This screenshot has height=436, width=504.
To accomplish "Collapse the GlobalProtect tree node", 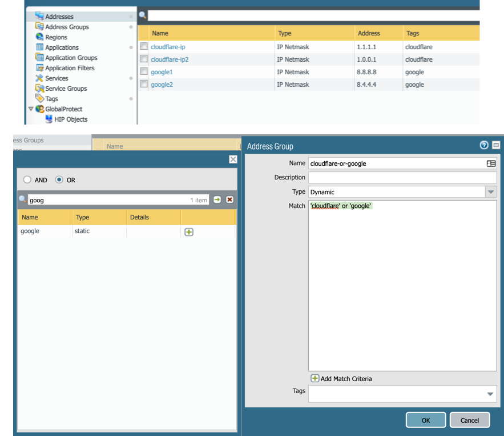I will pyautogui.click(x=31, y=109).
